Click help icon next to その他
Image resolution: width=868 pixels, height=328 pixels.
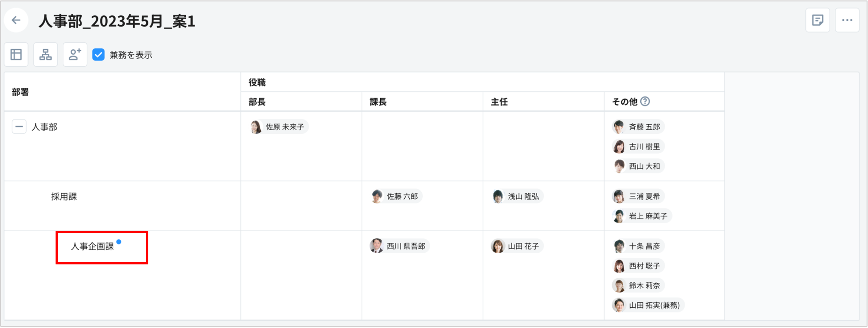coord(645,102)
